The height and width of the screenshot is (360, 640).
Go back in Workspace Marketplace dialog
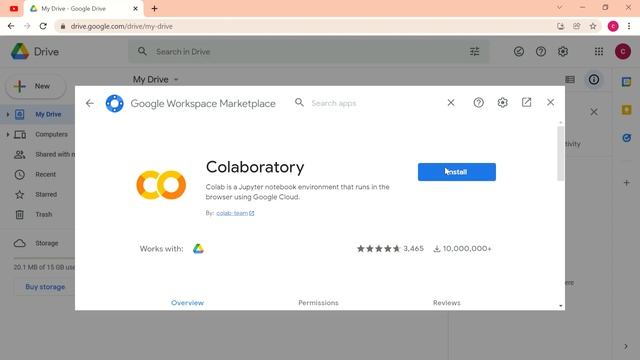point(90,103)
